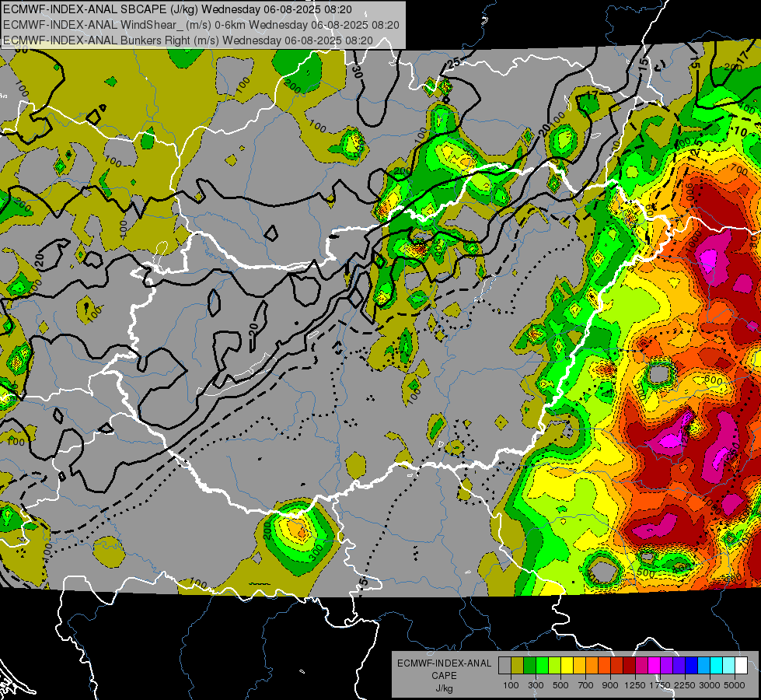Click the CAPE label in legend
The width and height of the screenshot is (761, 700).
pyautogui.click(x=444, y=675)
